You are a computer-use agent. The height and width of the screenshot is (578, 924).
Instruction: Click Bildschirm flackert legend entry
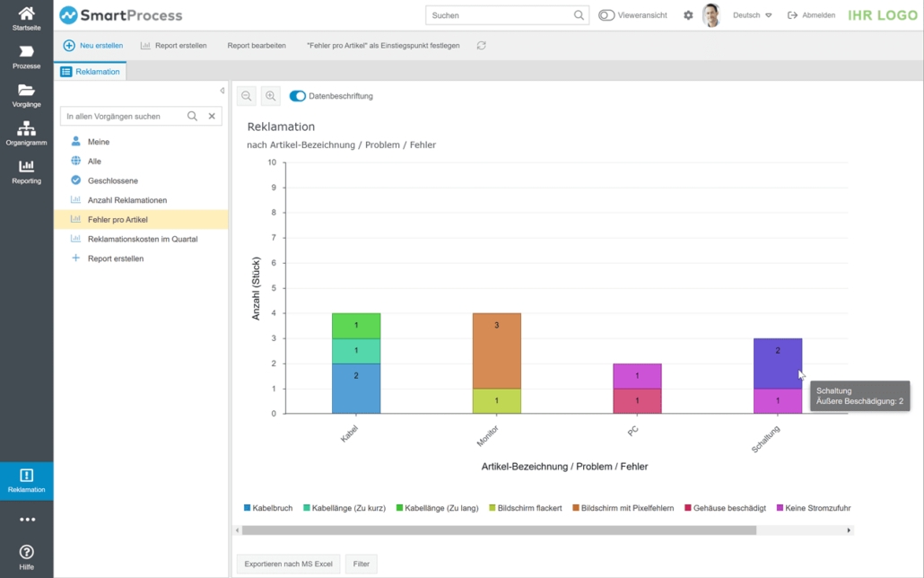525,508
